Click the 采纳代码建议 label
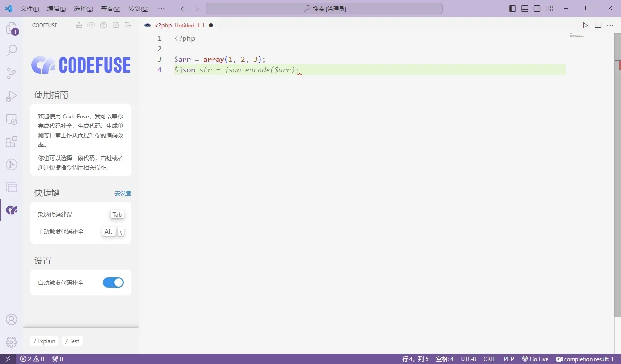 pos(55,215)
